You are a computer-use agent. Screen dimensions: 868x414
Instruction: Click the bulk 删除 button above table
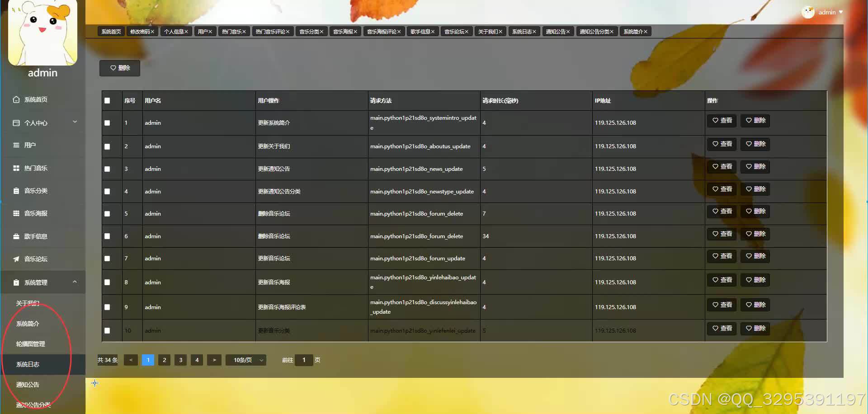tap(120, 68)
